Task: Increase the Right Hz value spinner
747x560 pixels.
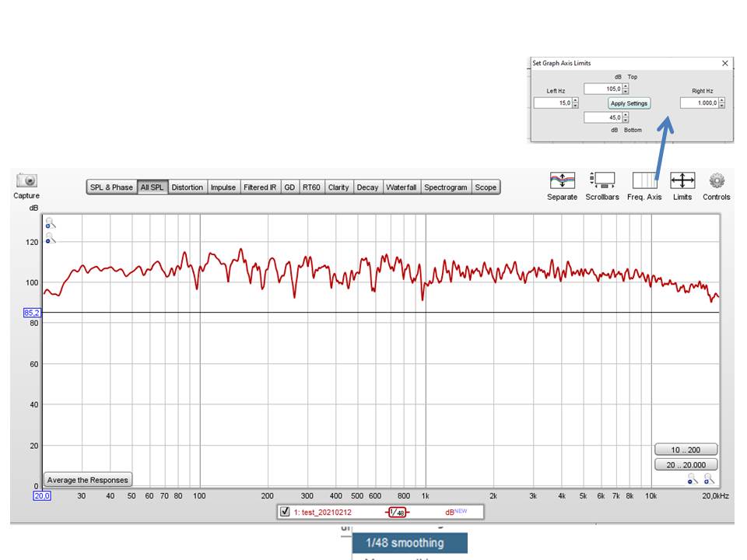Action: pos(722,100)
